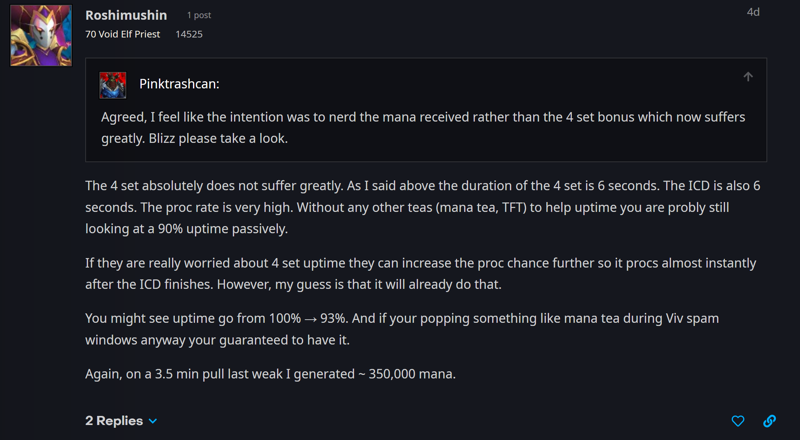Click the 14525 achievement points
Image resolution: width=800 pixels, height=440 pixels.
189,34
